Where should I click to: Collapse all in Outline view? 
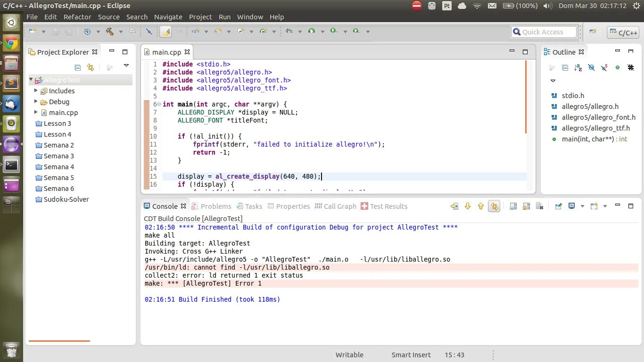tap(565, 67)
